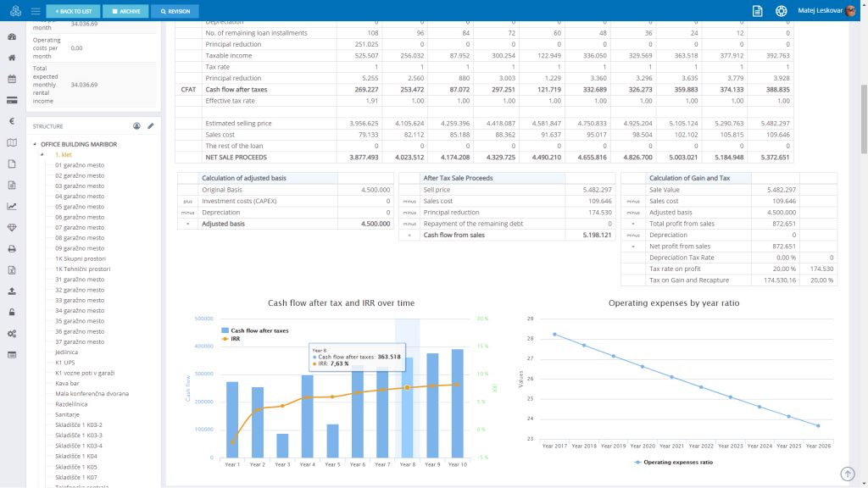Archive the project with the ARCHIVE button
This screenshot has width=868, height=488.
(125, 11)
